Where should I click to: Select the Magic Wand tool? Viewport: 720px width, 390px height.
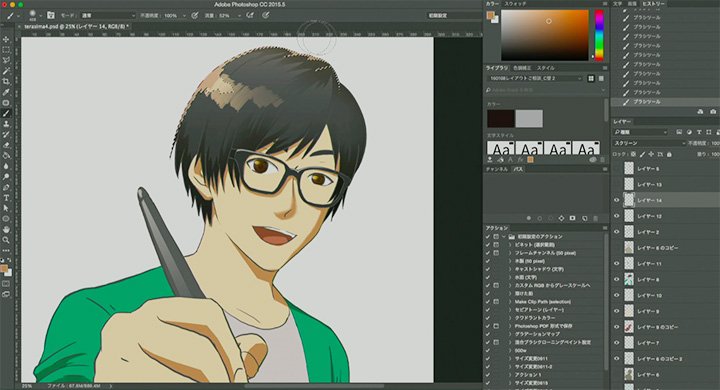(x=6, y=71)
